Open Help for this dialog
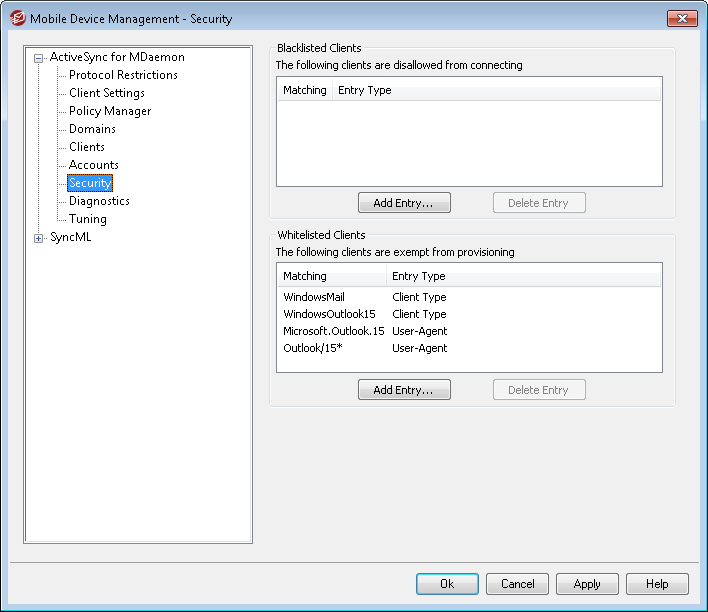Screen dimensions: 708x612 tap(657, 584)
